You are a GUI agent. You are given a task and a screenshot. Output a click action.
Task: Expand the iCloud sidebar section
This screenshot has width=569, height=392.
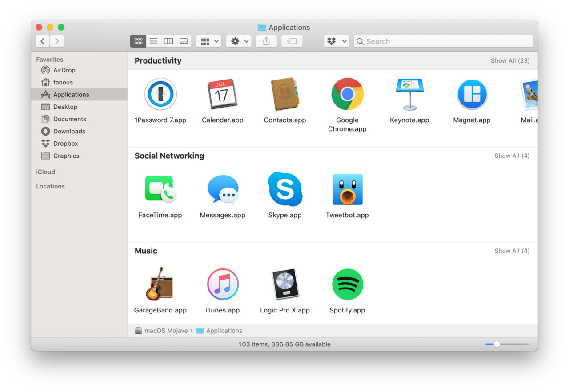tap(45, 172)
